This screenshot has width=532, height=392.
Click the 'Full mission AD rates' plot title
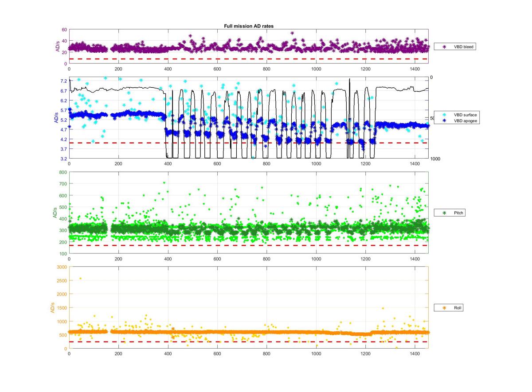tap(248, 26)
